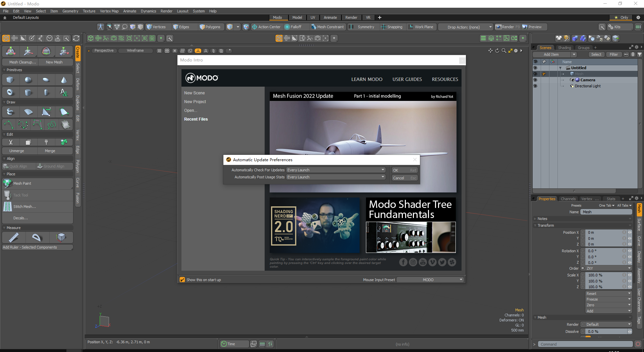Viewport: 644px width, 352px height.
Task: Open the Vimeo social link icon
Action: [432, 262]
